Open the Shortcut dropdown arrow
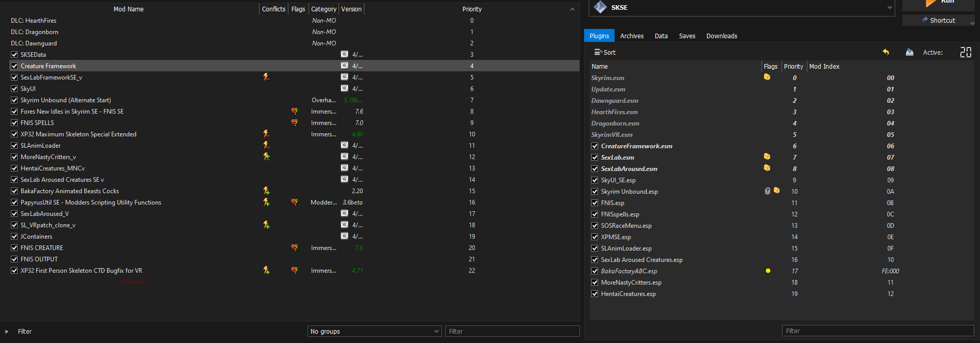 [x=972, y=23]
